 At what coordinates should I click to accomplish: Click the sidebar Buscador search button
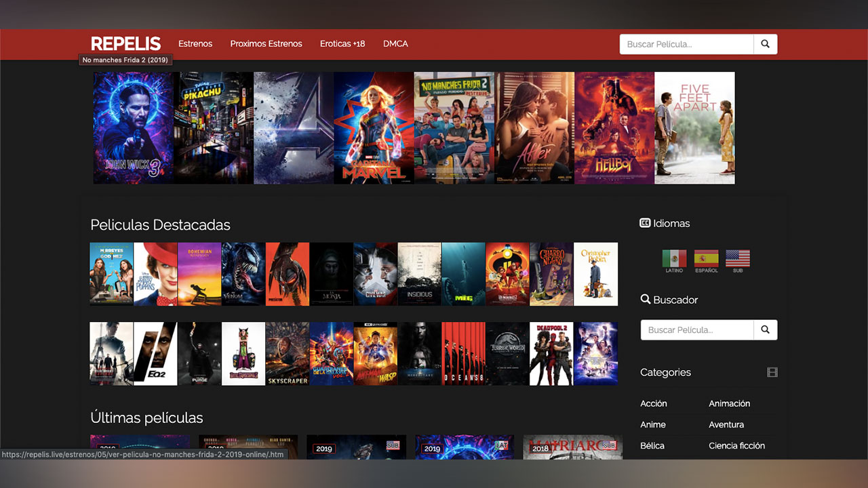(765, 330)
